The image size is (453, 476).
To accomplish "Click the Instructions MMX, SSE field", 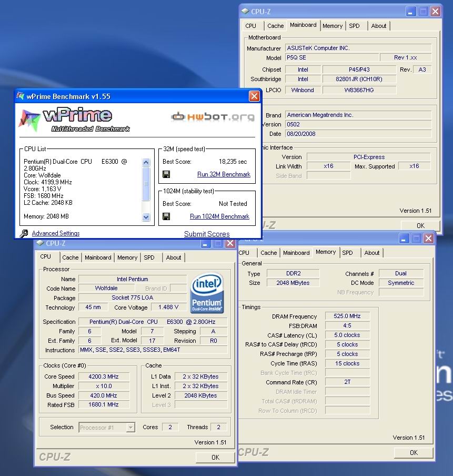I will pyautogui.click(x=153, y=350).
